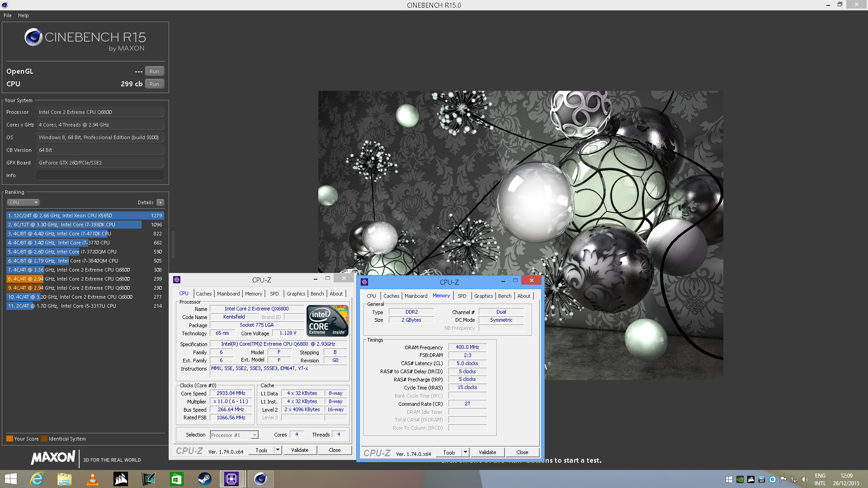Screen dimensions: 868x488
Task: Open Mainboard tab in right CPU-Z window
Action: 416,296
